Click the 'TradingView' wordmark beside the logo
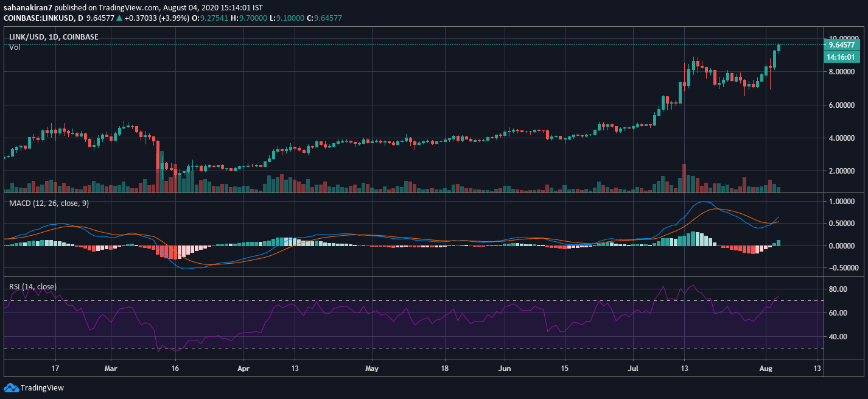The width and height of the screenshot is (868, 399). coord(42,388)
